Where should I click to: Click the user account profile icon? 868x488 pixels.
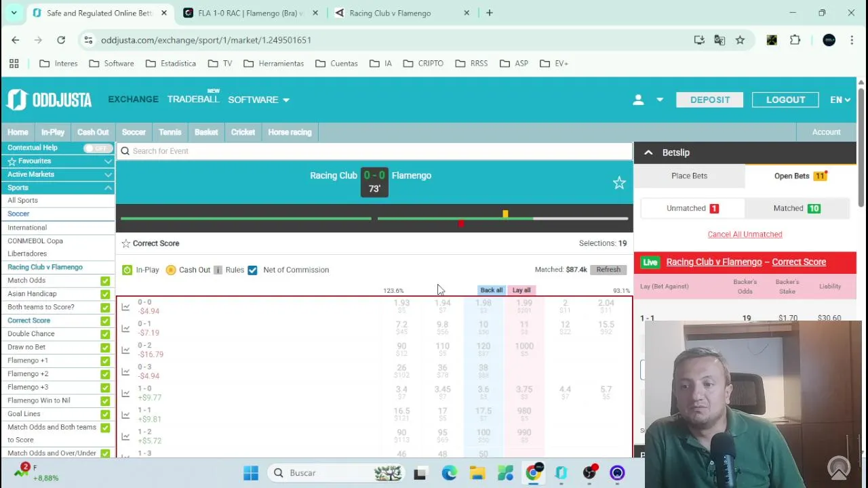pyautogui.click(x=638, y=100)
